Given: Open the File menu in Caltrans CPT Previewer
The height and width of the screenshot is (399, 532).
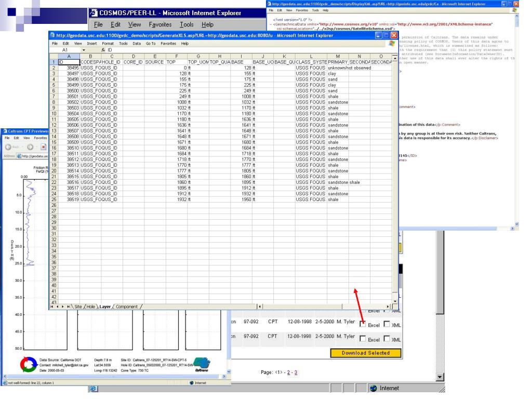Looking at the screenshot, I should (x=7, y=138).
